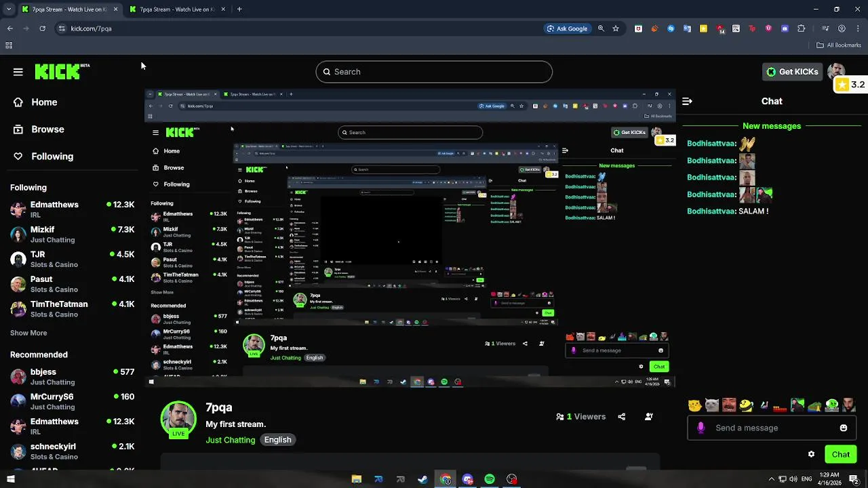Click Ask Google button
The height and width of the screenshot is (488, 868).
click(x=567, y=28)
